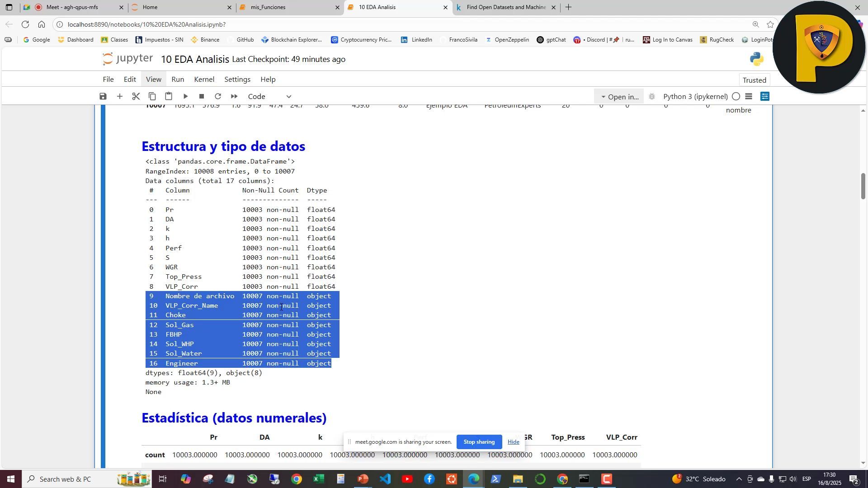Open the zoom magnifier icon in address bar
Screen dimensions: 868x488
[x=756, y=24]
